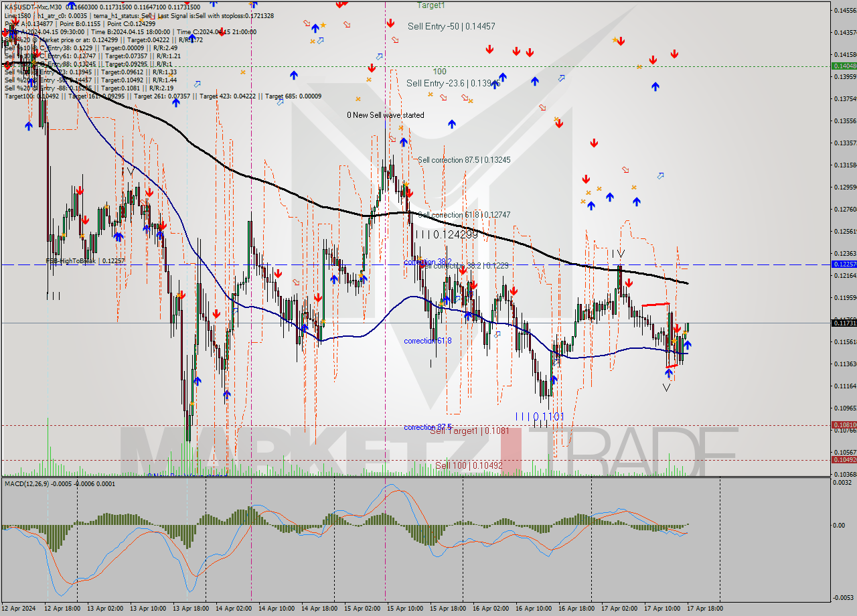This screenshot has height=616, width=857.
Task: Click the '14 Apr 02:00' time axis label
Action: click(x=233, y=608)
